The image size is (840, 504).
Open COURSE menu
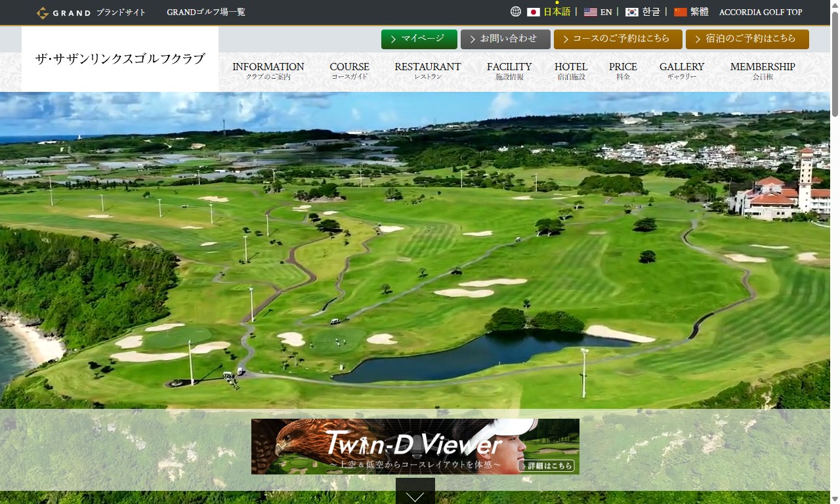pyautogui.click(x=350, y=71)
